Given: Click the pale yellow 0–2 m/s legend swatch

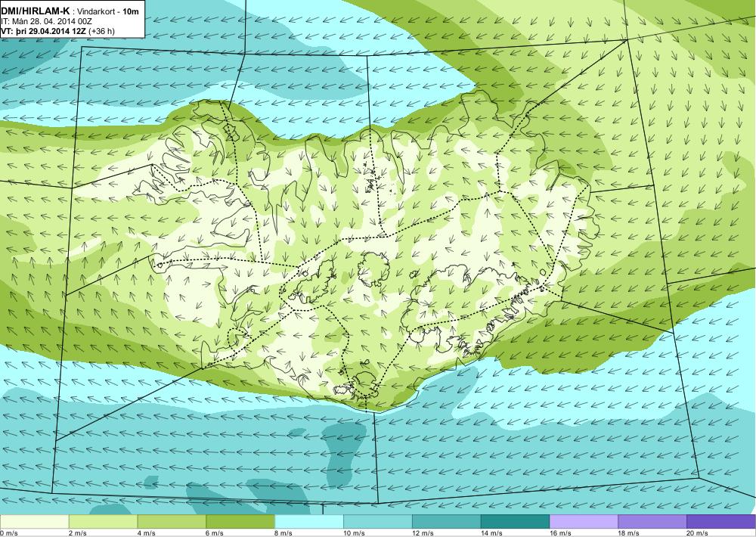Looking at the screenshot, I should click(x=35, y=522).
